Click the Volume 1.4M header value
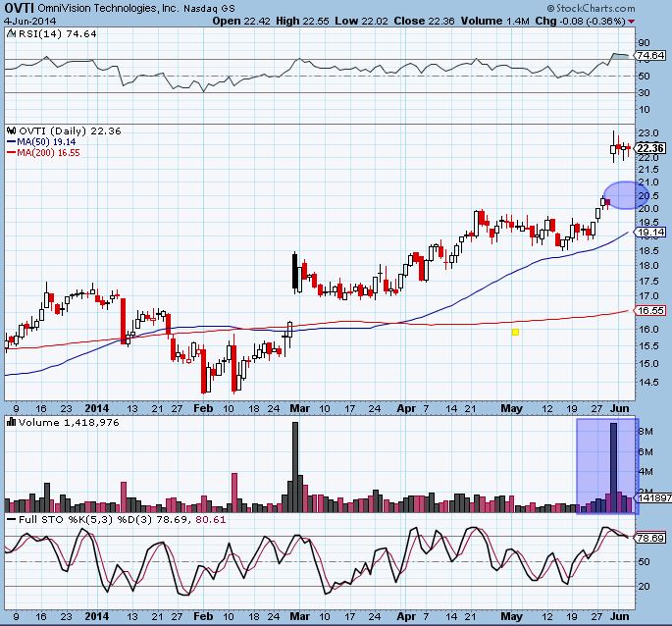Image resolution: width=672 pixels, height=626 pixels. pyautogui.click(x=495, y=21)
